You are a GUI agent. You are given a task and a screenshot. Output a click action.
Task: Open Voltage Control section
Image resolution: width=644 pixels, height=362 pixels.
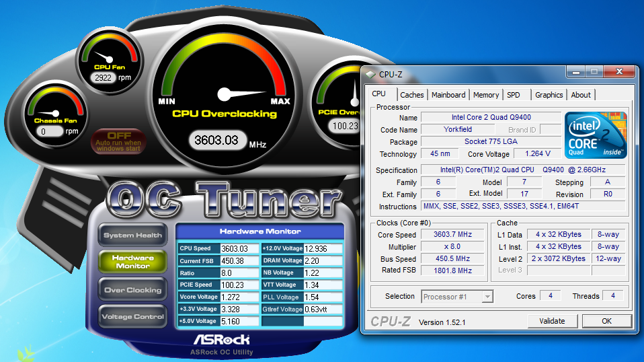(132, 316)
